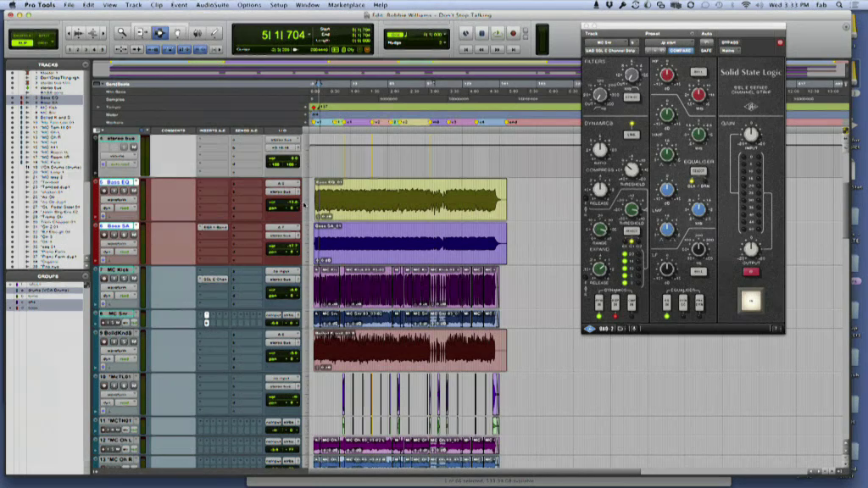Open the Tracks list popup menu
868x488 pixels.
[x=85, y=64]
